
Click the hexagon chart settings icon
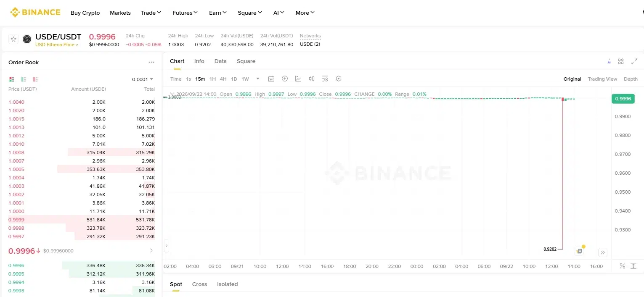tap(339, 79)
